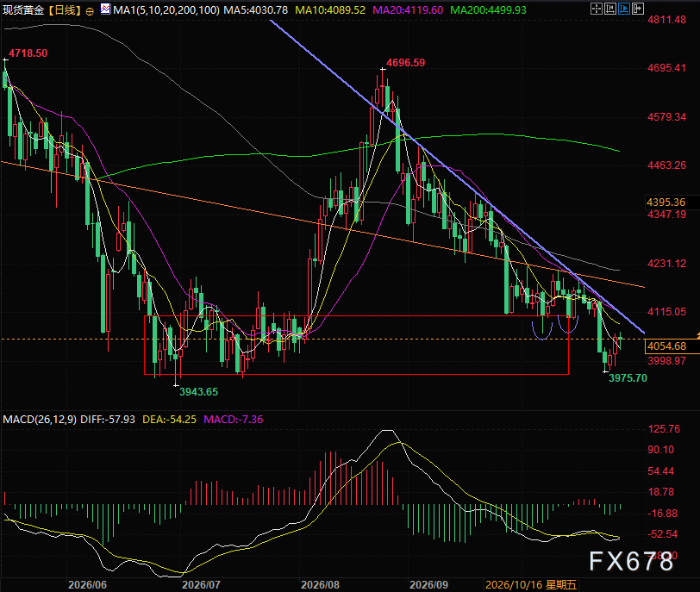This screenshot has width=700, height=592.
Task: Click the DEA:-54.25 readout
Action: pyautogui.click(x=169, y=420)
